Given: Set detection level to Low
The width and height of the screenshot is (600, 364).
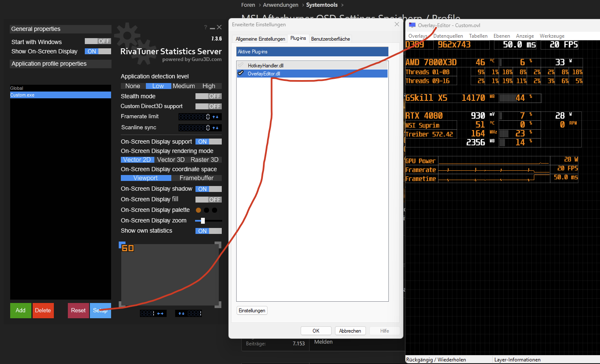Looking at the screenshot, I should click(158, 86).
